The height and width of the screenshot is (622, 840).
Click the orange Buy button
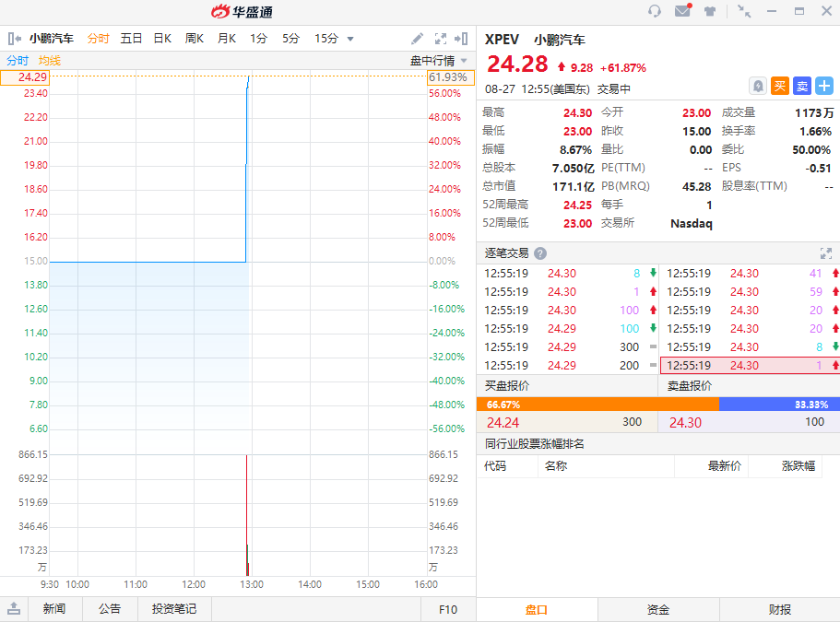pyautogui.click(x=780, y=87)
